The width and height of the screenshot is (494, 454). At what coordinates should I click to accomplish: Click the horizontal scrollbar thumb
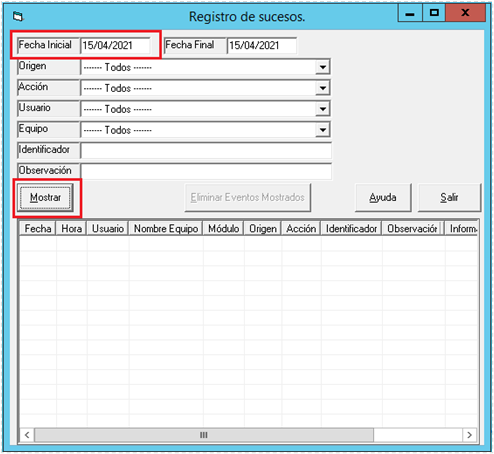coord(204,435)
